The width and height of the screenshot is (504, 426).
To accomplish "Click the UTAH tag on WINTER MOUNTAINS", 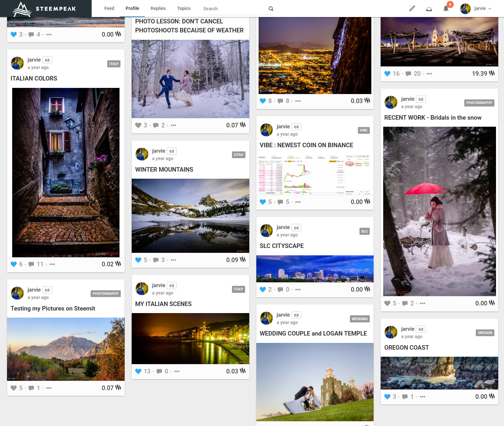I will [238, 155].
